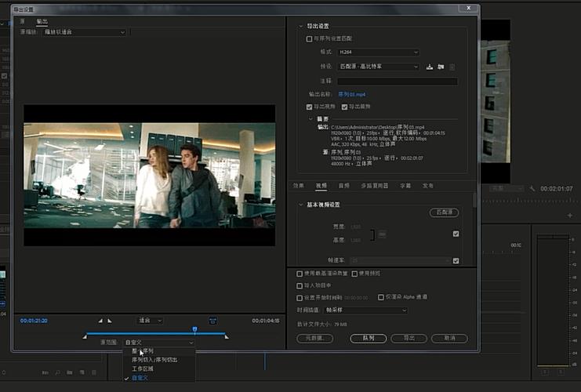581x392 pixels.
Task: Click the 队列 queue button
Action: coord(369,338)
